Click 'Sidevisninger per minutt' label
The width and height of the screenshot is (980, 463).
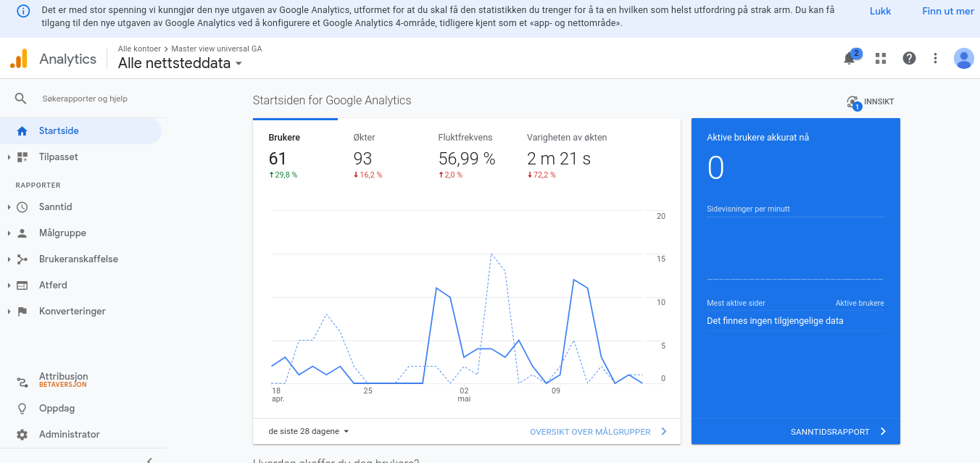point(748,209)
